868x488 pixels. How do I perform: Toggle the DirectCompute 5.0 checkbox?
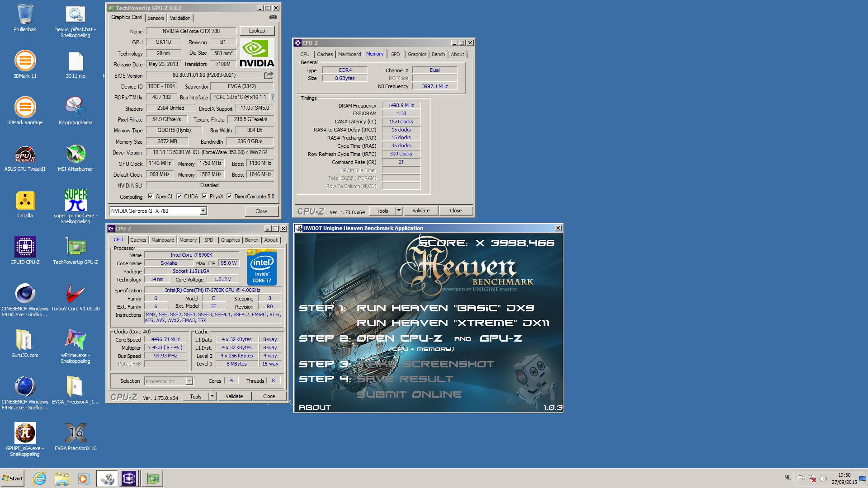click(x=229, y=196)
